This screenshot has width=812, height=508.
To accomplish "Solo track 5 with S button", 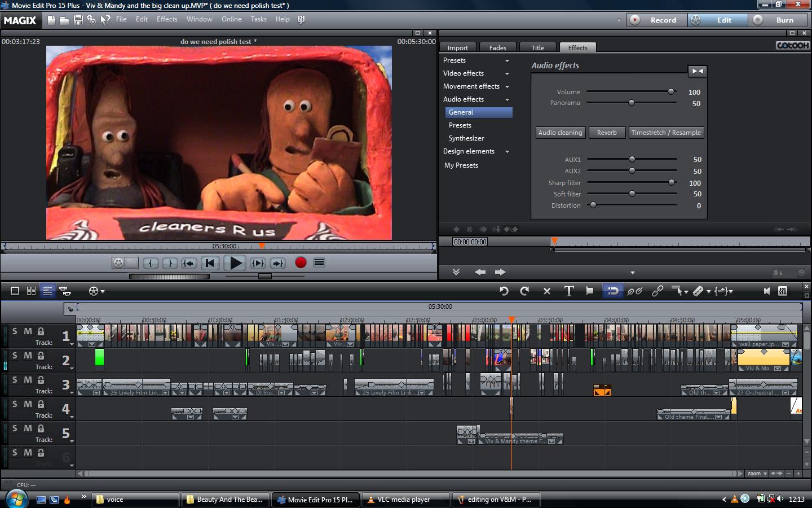I will (15, 428).
